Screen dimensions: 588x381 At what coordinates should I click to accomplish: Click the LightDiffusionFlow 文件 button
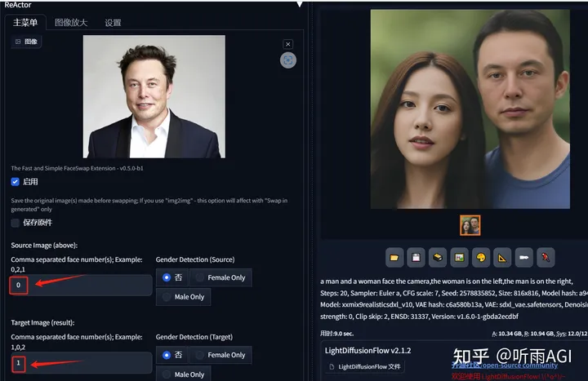click(365, 367)
